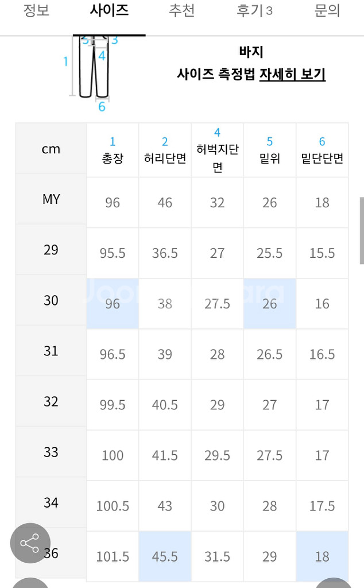Screen dimensions: 364x588
Task: Open the 추천 tab
Action: (x=181, y=11)
